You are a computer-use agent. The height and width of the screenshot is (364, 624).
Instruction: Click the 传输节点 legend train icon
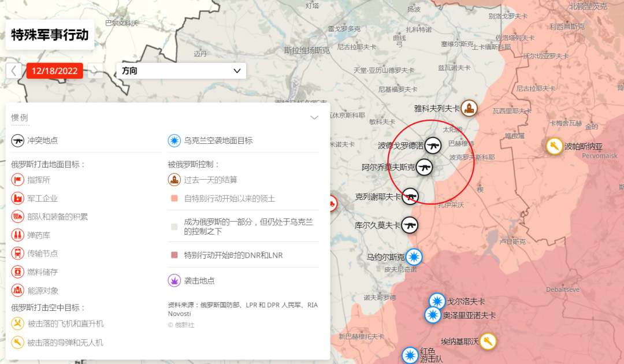tap(17, 254)
